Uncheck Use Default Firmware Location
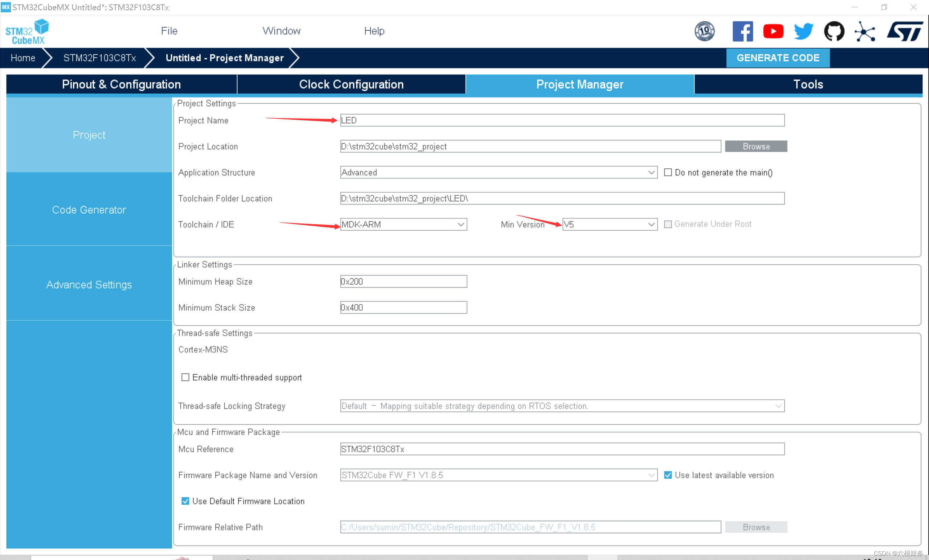The height and width of the screenshot is (560, 929). 185,501
